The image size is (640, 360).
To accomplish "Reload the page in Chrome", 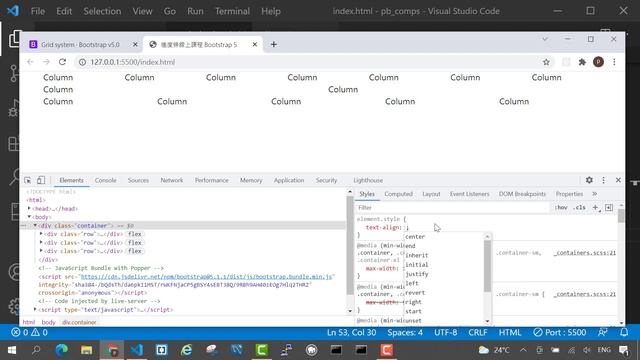I will 62,62.
